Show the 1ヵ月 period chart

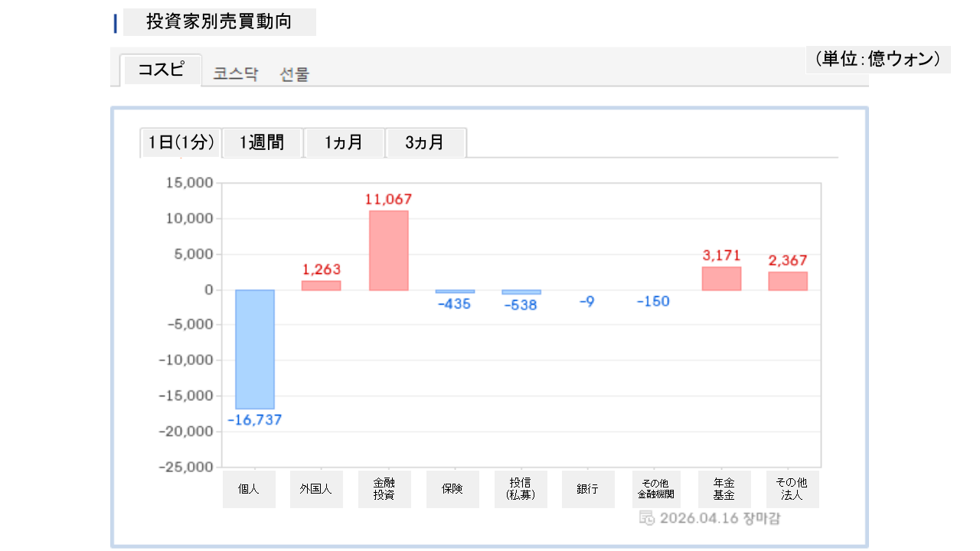344,142
